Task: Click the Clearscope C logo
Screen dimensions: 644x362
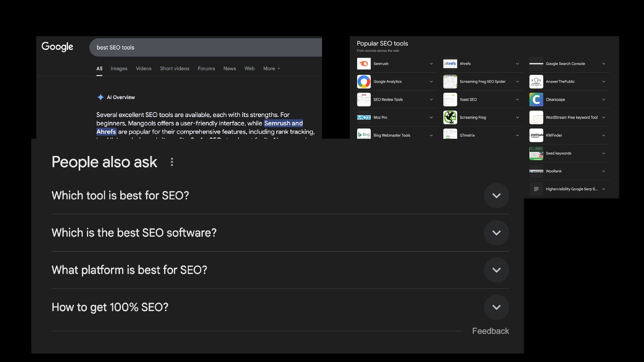Action: (x=536, y=100)
